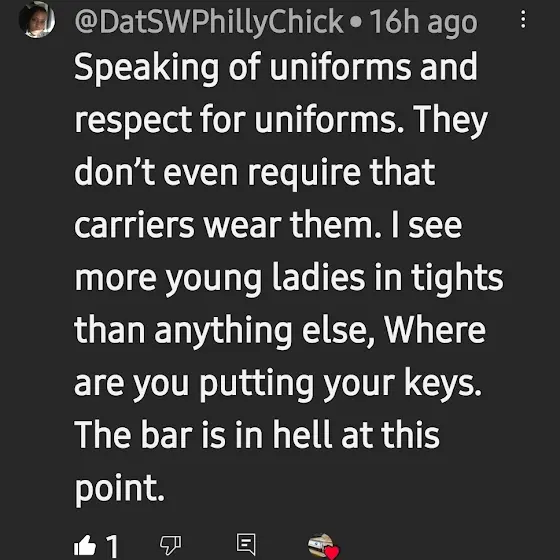
Task: Click the word 'carriers' in comment
Action: (x=134, y=225)
